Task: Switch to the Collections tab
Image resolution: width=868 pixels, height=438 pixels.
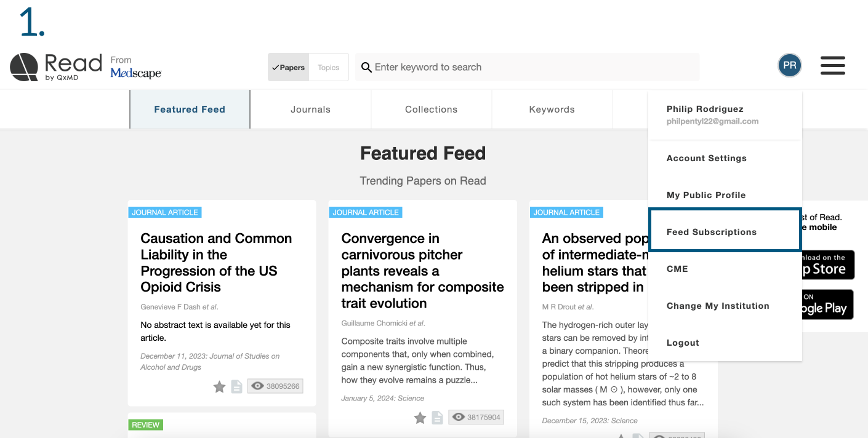Action: click(431, 109)
